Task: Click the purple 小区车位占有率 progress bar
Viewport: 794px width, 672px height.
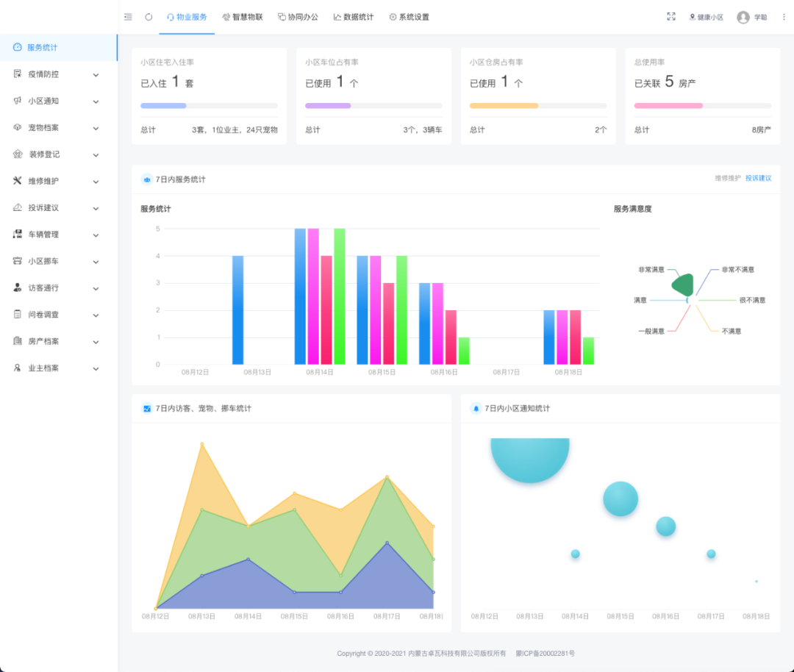Action: [328, 106]
